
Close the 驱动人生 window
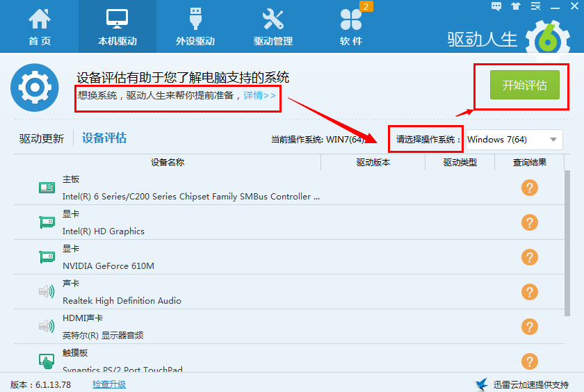coord(575,6)
